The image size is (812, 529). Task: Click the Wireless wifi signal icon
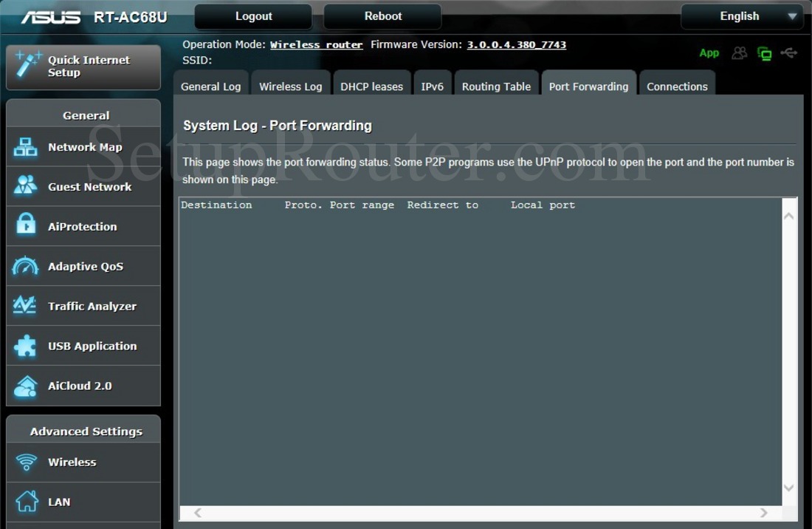point(27,463)
